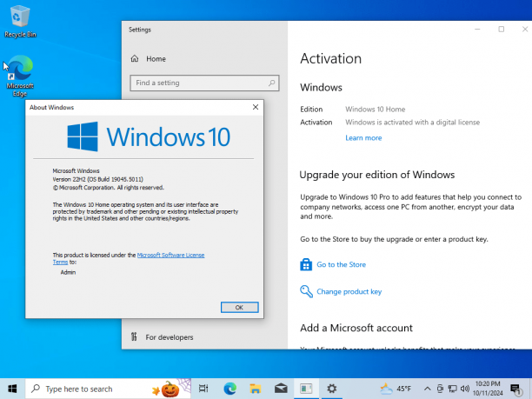Open the Recycle Bin desktop icon
The image size is (532, 399).
(x=20, y=21)
